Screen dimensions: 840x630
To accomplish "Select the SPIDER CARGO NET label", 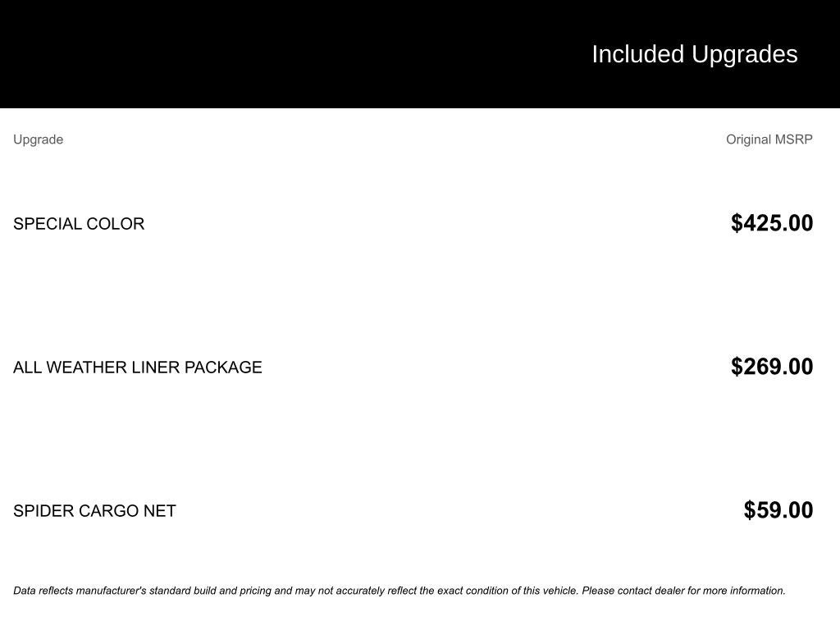I will [94, 511].
